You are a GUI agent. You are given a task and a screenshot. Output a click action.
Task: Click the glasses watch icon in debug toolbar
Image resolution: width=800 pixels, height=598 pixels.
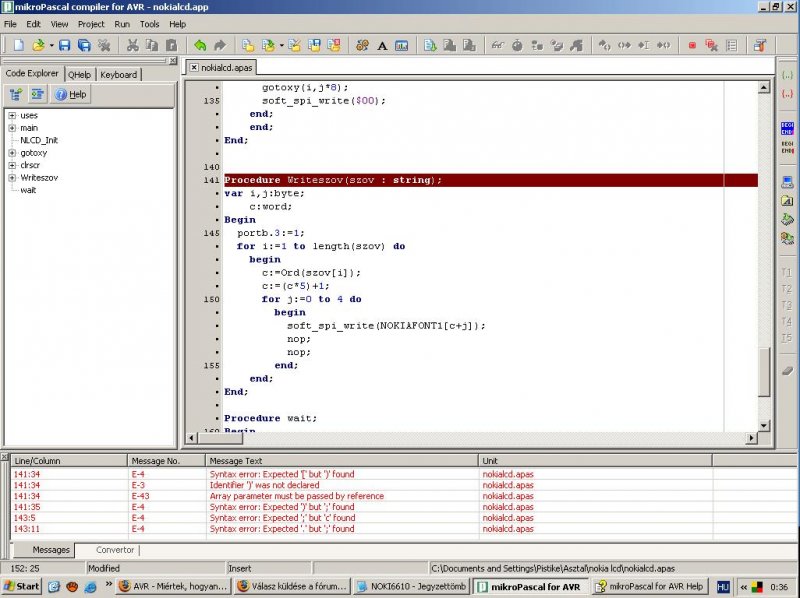pos(497,45)
